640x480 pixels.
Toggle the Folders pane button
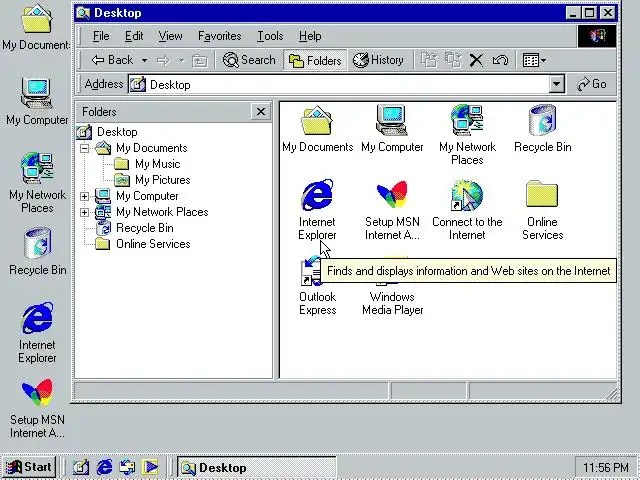click(x=315, y=61)
